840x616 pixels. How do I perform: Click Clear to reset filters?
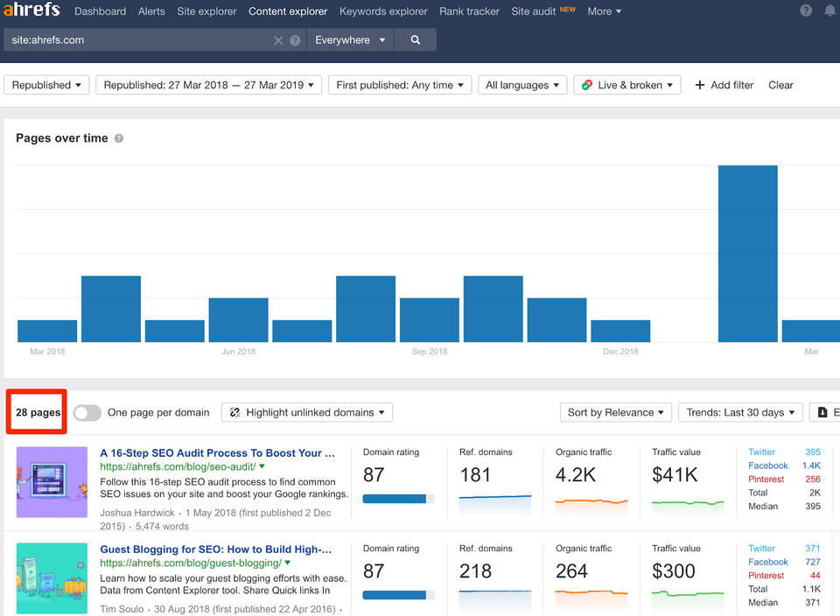[x=780, y=85]
